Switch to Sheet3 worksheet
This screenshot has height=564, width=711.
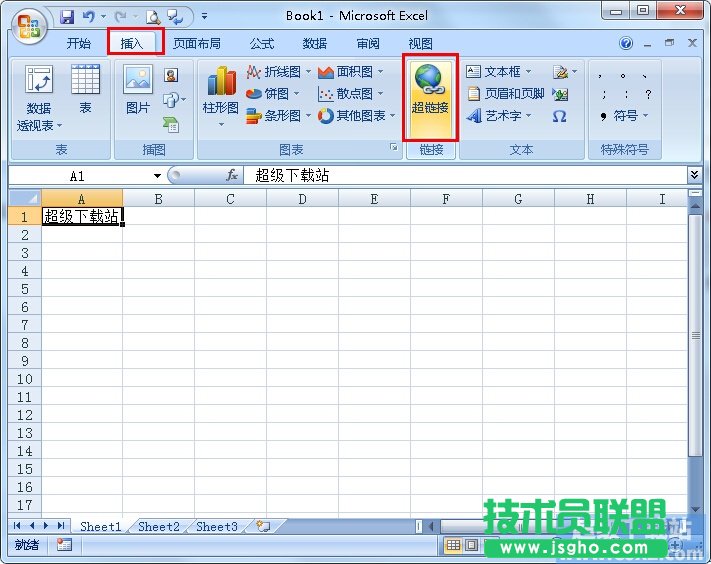(217, 526)
